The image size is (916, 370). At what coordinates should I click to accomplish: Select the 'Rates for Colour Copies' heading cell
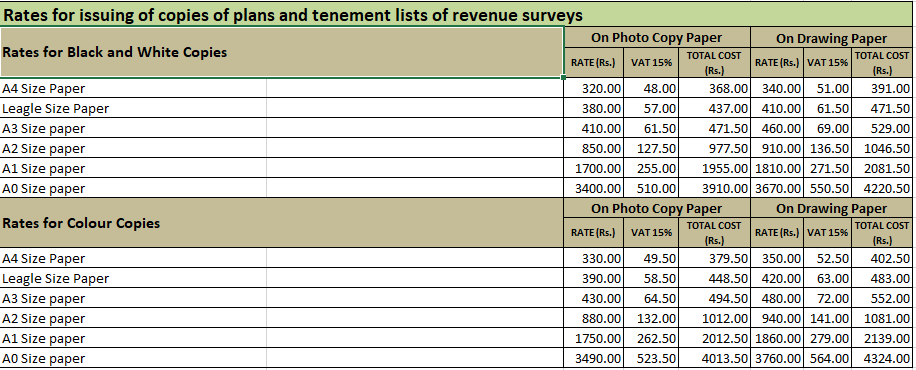click(x=282, y=223)
